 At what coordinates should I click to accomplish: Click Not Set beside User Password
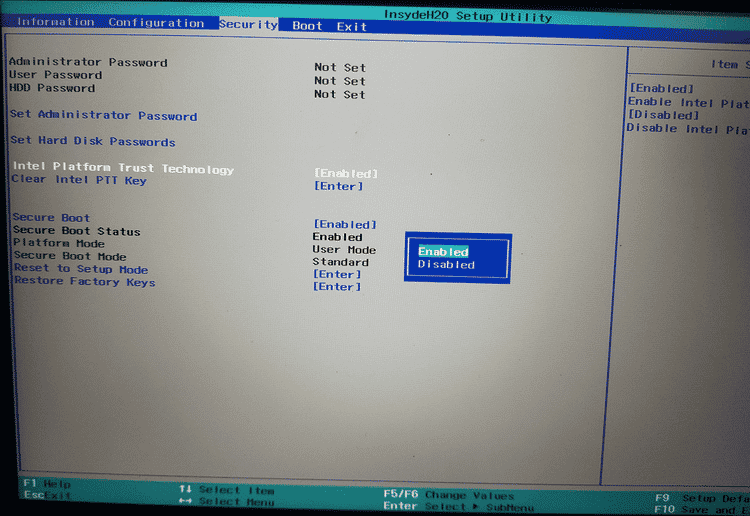340,81
